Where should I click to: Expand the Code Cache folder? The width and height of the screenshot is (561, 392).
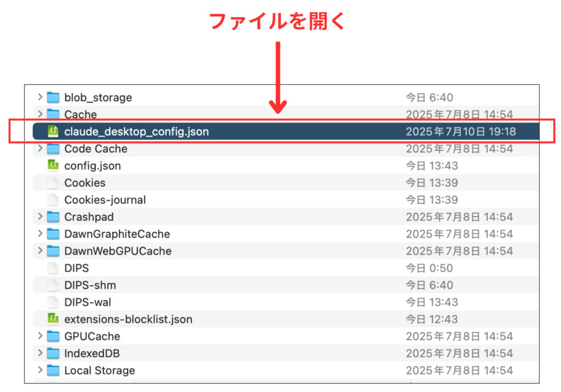coord(40,148)
